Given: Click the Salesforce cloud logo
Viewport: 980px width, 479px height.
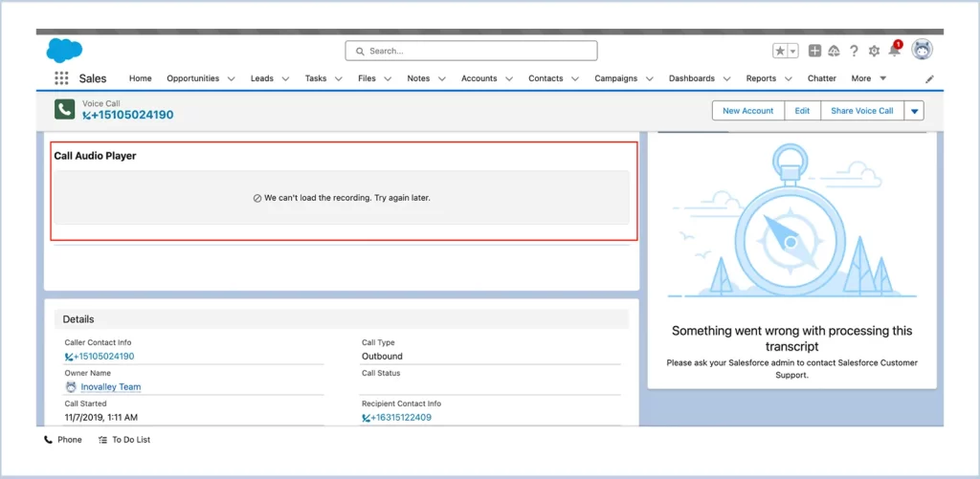Looking at the screenshot, I should point(64,50).
